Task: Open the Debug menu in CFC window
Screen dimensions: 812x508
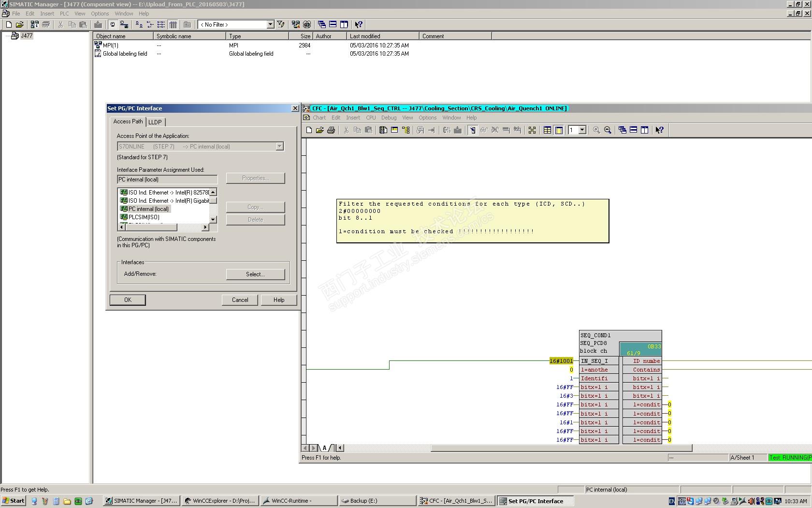Action: tap(389, 118)
